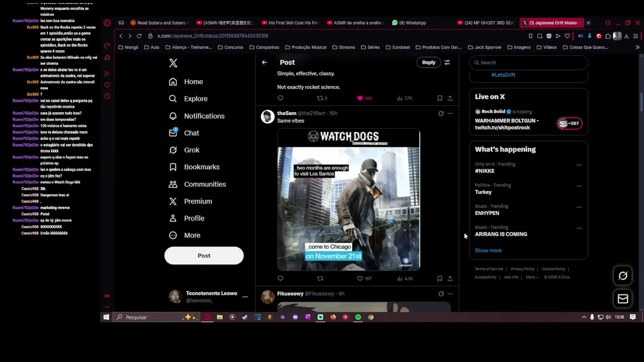Click Show more under What's happening
The height and width of the screenshot is (362, 644).
click(x=488, y=250)
